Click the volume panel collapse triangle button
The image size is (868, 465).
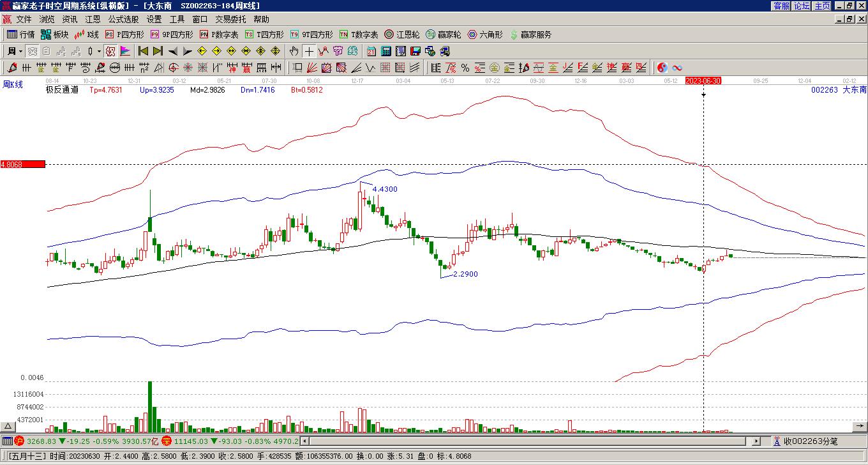tap(8, 426)
